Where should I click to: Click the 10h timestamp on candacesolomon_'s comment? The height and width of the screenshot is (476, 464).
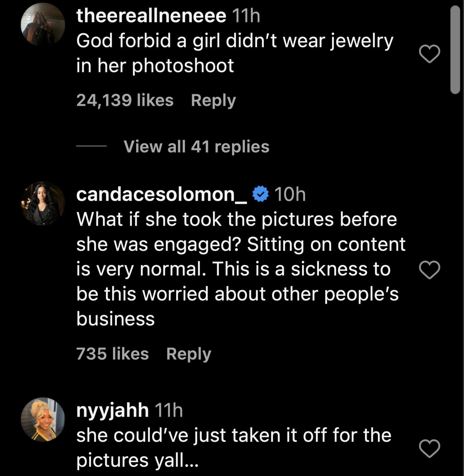290,194
